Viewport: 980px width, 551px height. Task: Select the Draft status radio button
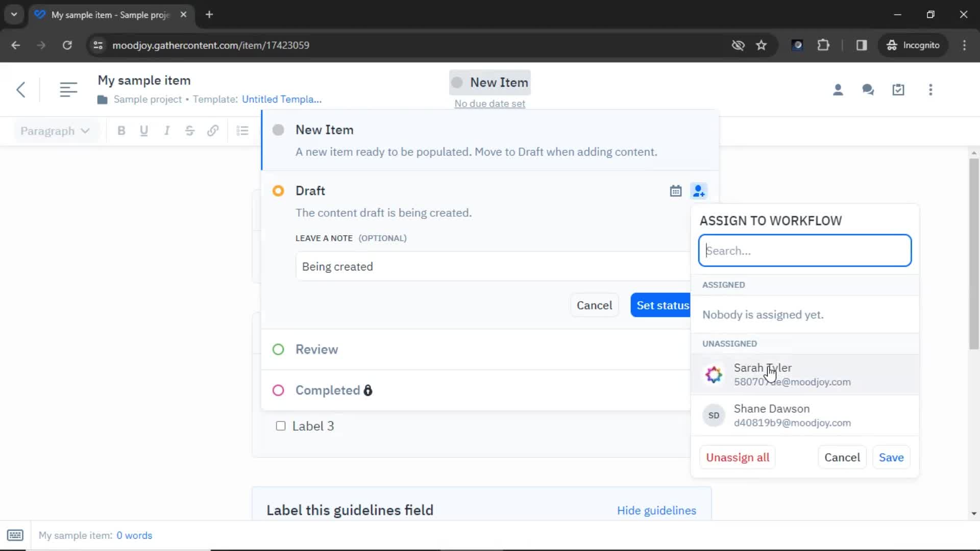coord(278,190)
